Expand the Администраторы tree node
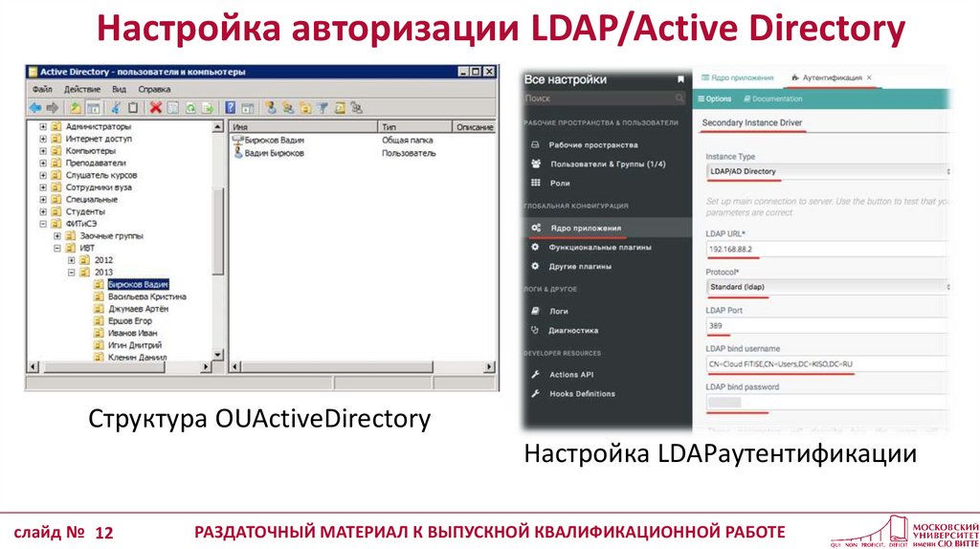The height and width of the screenshot is (549, 980). click(43, 126)
